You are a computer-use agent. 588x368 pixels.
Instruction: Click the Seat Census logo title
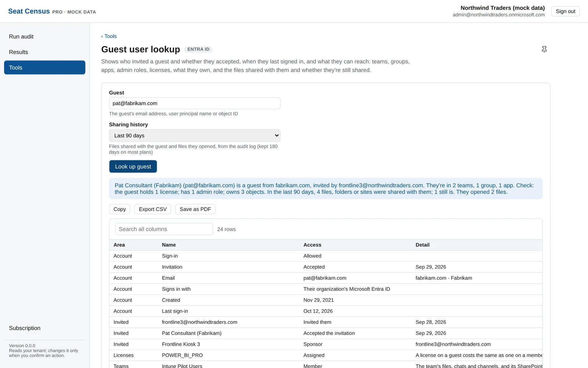click(29, 11)
